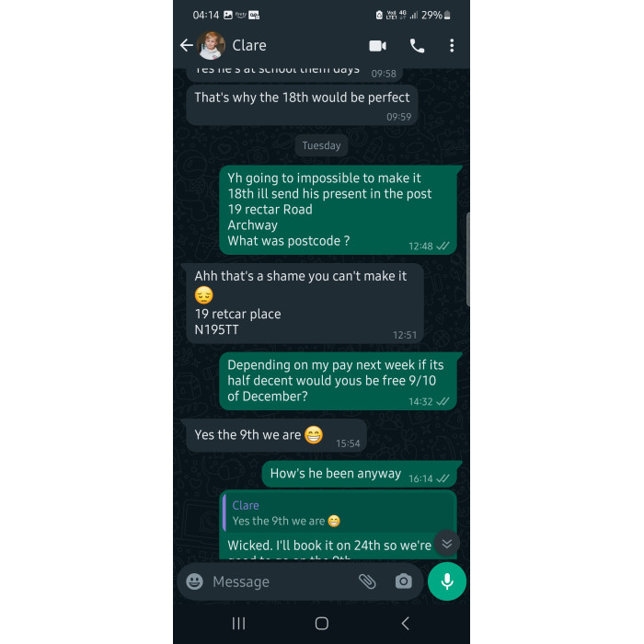Select the message containing postcode N195TT
The height and width of the screenshot is (644, 644).
(x=305, y=304)
